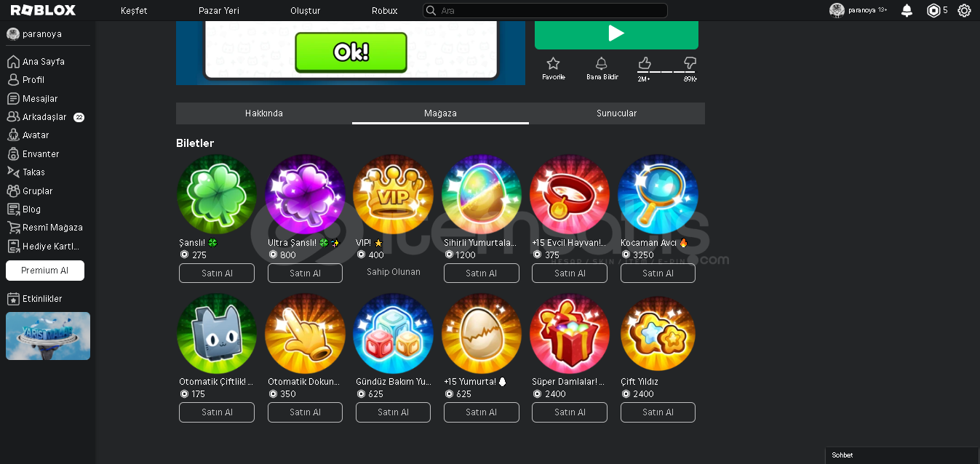Image resolution: width=980 pixels, height=464 pixels.
Task: Click the Premium Al button
Action: (45, 271)
